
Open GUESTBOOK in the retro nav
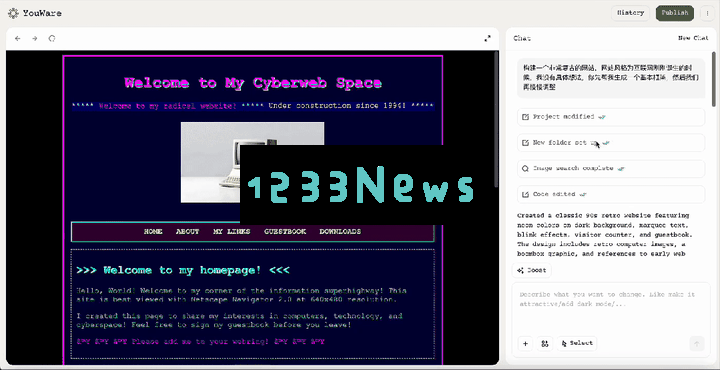[285, 231]
